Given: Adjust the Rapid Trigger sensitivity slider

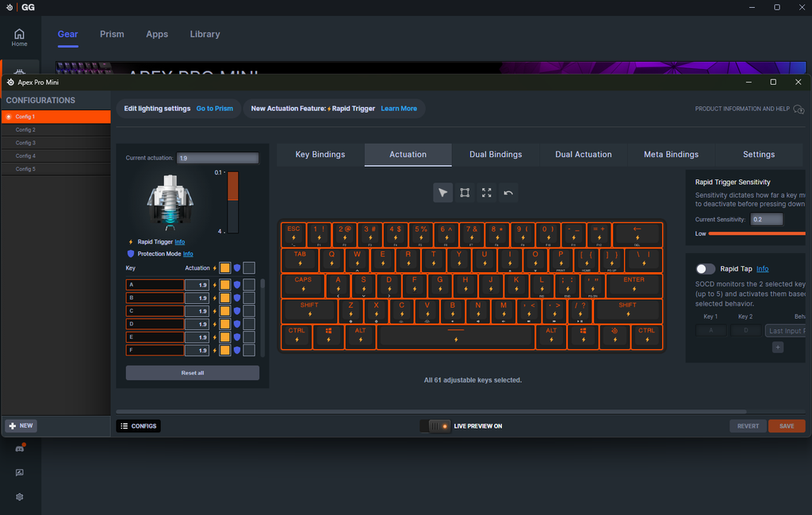Looking at the screenshot, I should click(x=756, y=233).
